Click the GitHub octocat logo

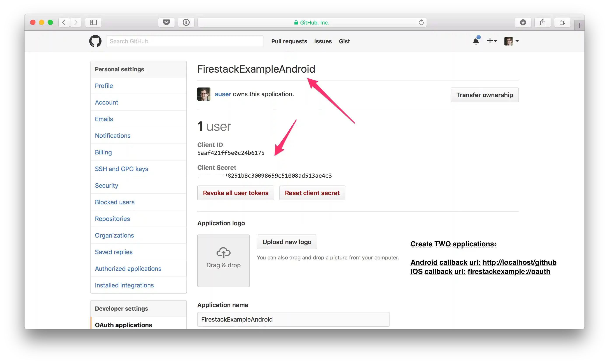point(95,41)
